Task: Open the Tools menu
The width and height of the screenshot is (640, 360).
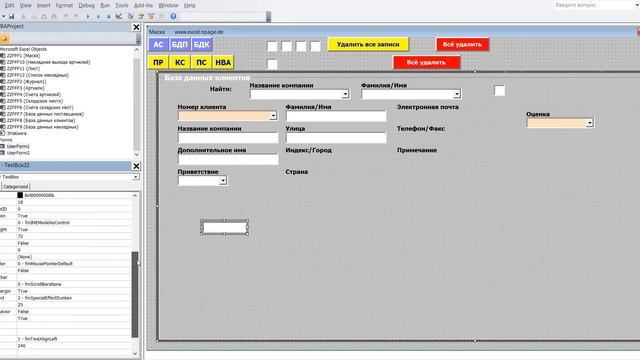Action: click(122, 5)
